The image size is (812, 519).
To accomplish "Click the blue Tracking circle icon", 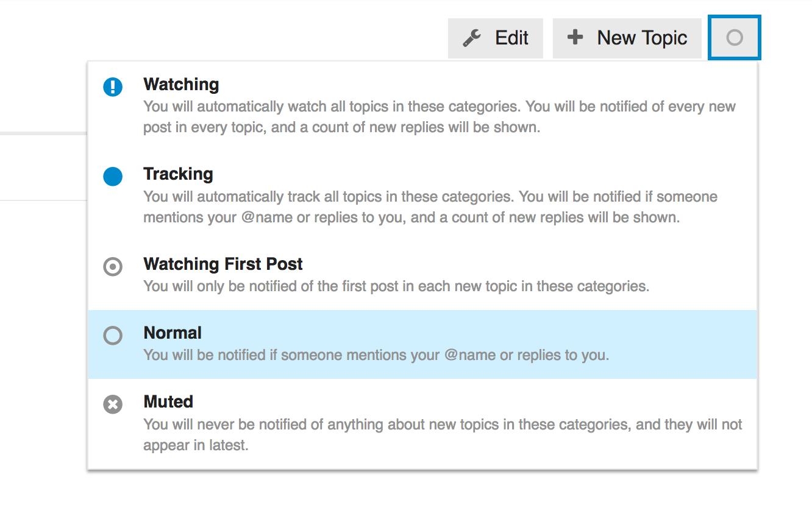I will (113, 177).
